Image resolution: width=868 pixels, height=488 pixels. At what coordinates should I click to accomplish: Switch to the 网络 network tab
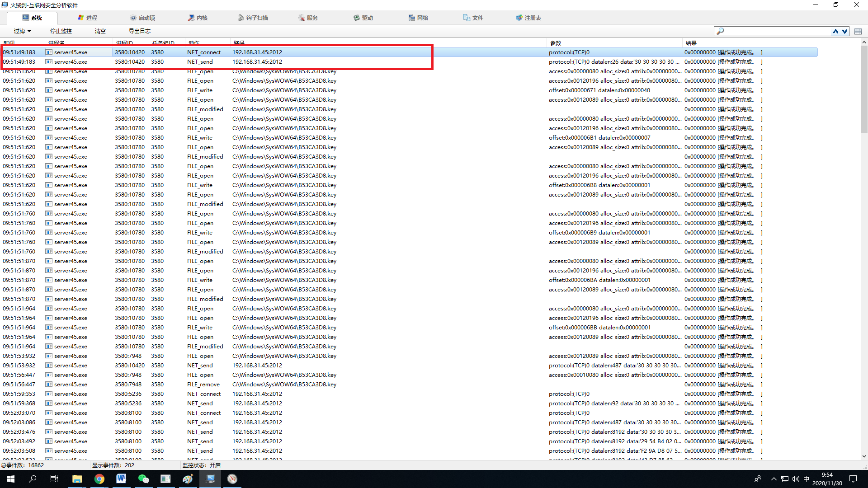(418, 18)
